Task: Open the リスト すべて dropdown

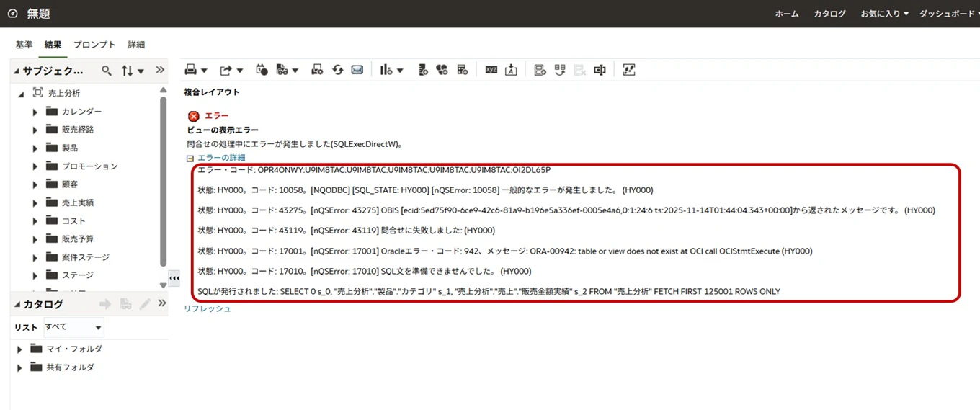Action: click(x=73, y=327)
